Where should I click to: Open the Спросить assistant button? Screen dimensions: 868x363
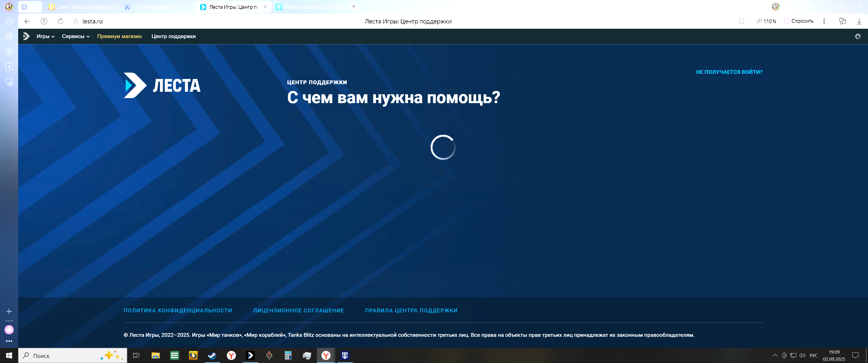coord(799,21)
